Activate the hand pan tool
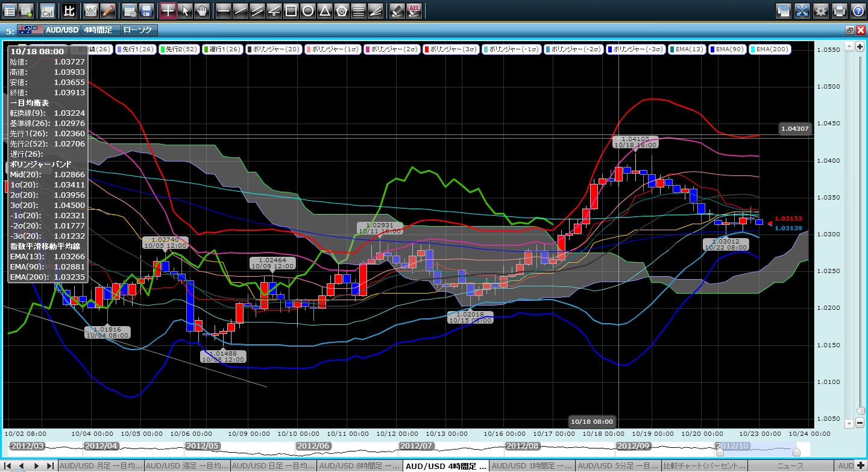 tap(202, 10)
